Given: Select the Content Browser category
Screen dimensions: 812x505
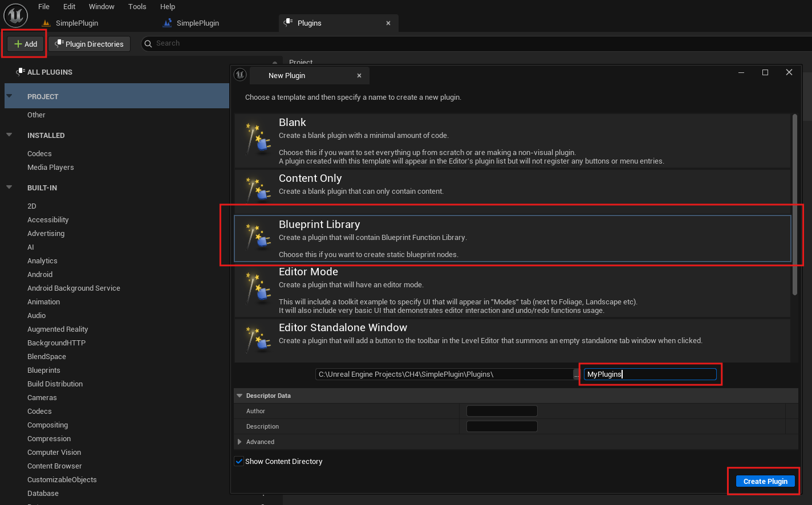Looking at the screenshot, I should pyautogui.click(x=55, y=466).
